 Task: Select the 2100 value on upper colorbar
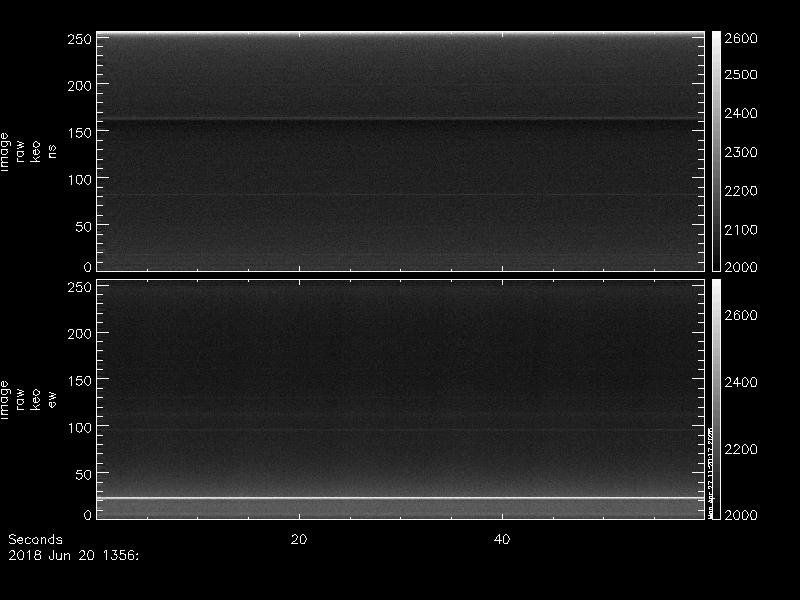[x=741, y=230]
